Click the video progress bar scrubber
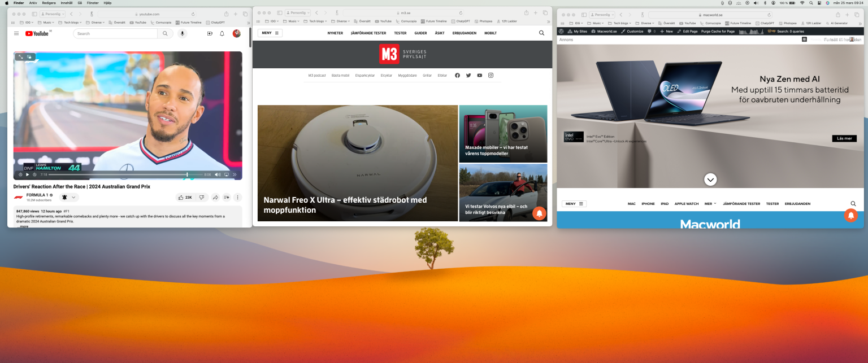 (187, 174)
